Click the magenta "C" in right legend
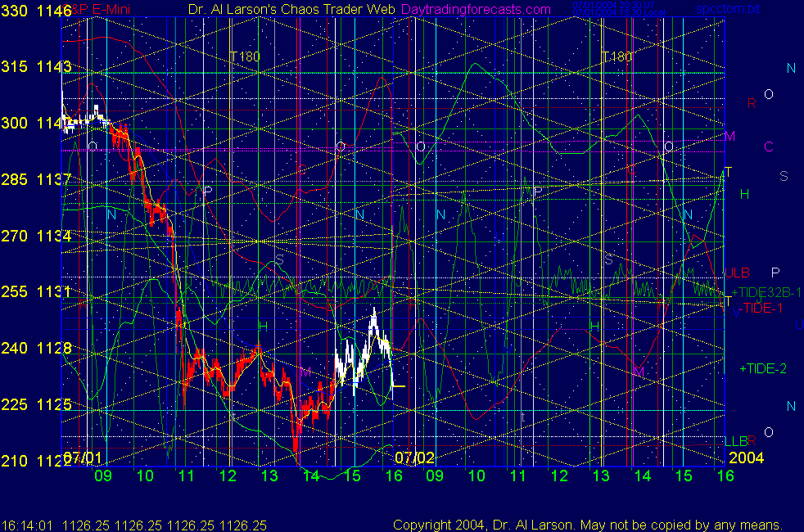 tap(769, 147)
